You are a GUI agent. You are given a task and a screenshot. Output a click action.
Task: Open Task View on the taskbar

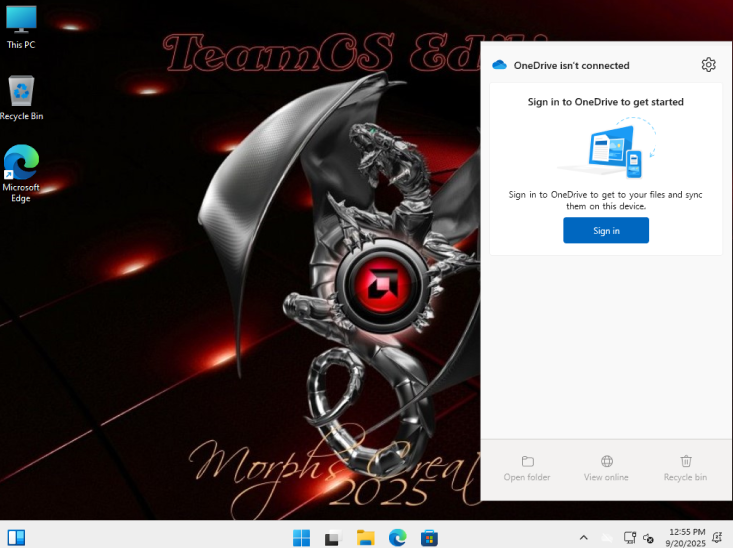[x=333, y=538]
